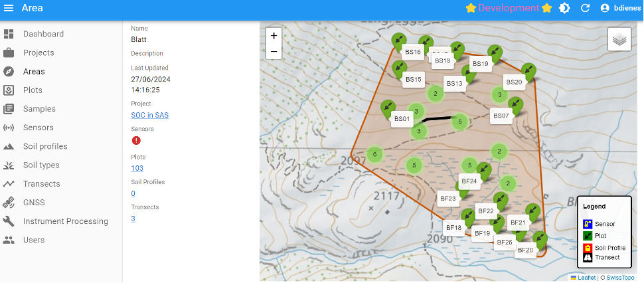644x283 pixels.
Task: Open the bdienes user account menu
Action: [621, 8]
